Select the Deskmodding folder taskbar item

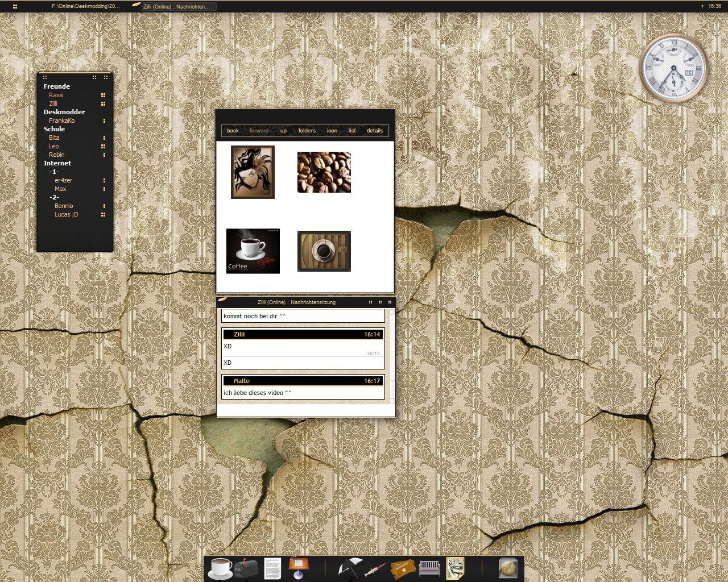pos(85,6)
